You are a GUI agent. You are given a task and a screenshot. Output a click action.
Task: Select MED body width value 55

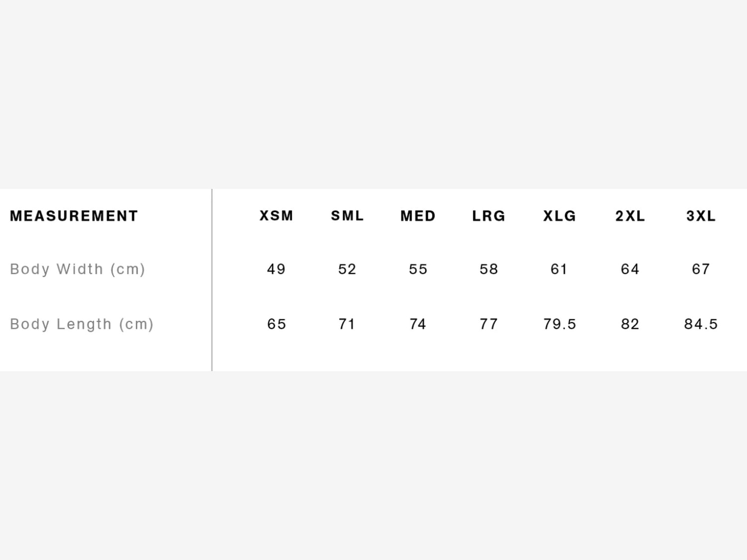click(x=418, y=269)
